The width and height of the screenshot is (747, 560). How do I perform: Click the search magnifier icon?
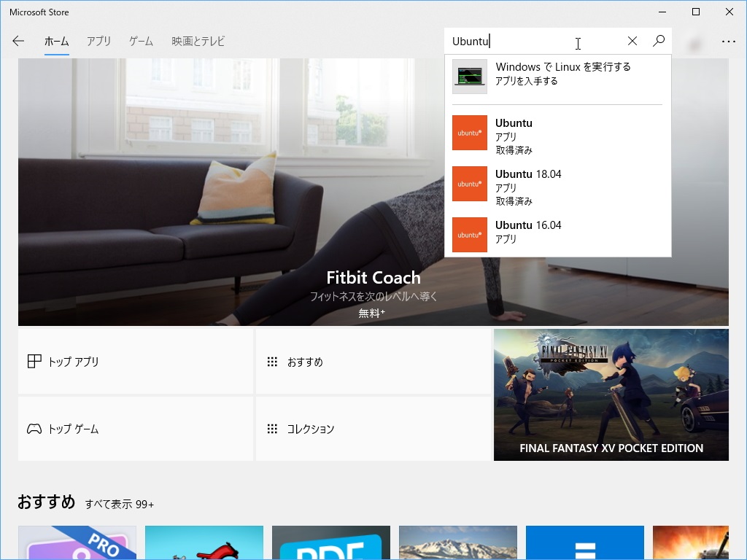coord(658,41)
